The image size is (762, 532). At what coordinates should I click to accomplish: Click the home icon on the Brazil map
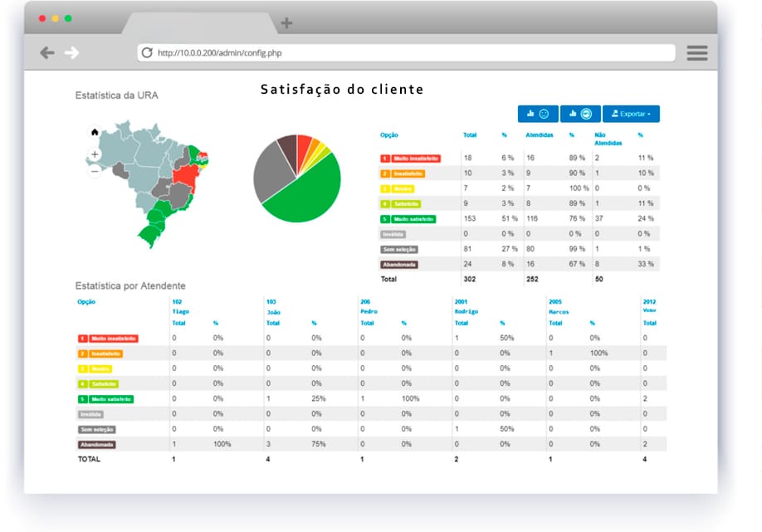[95, 132]
